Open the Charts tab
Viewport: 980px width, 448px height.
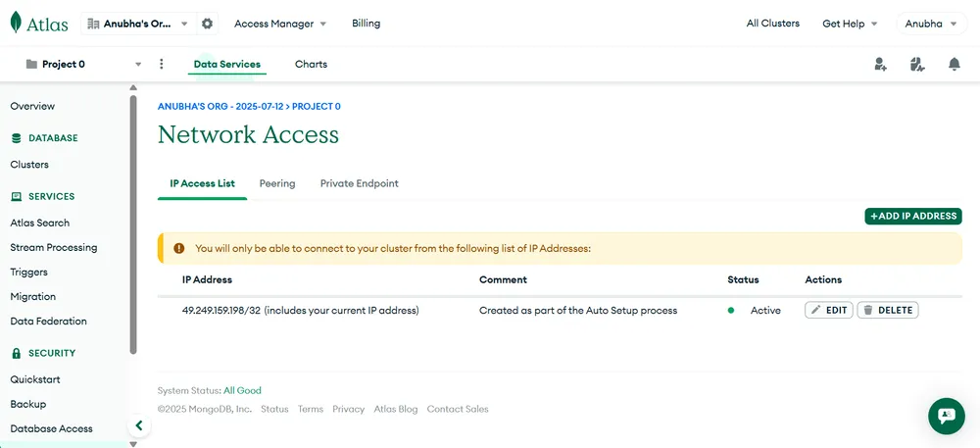311,65
